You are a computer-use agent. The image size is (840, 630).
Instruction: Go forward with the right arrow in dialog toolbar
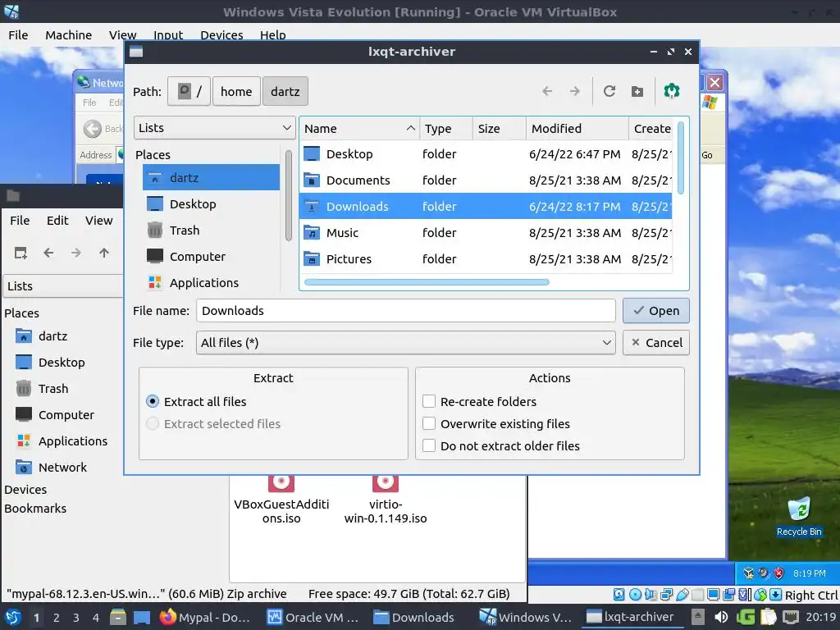coord(575,92)
